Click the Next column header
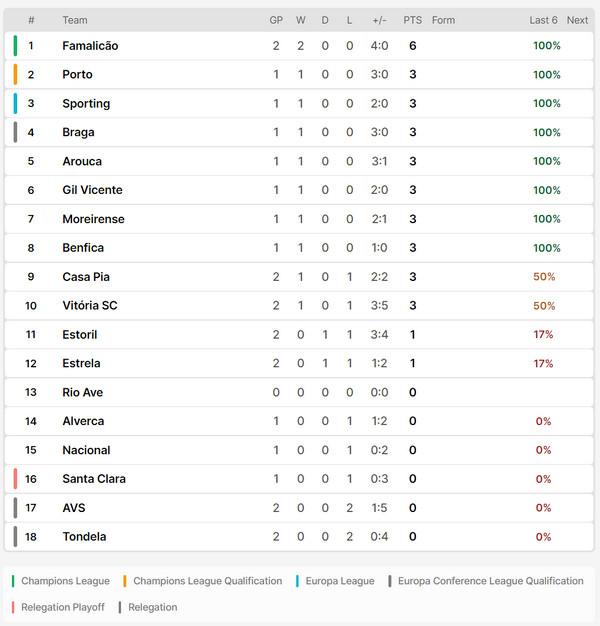The width and height of the screenshot is (600, 626). [577, 20]
